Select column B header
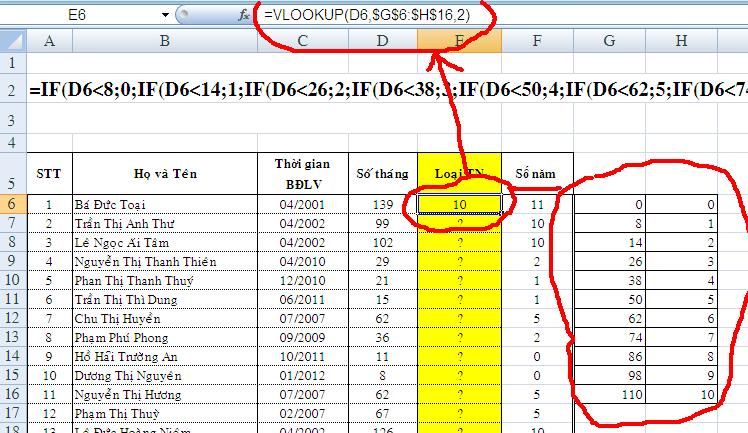748x433 pixels. (x=164, y=41)
